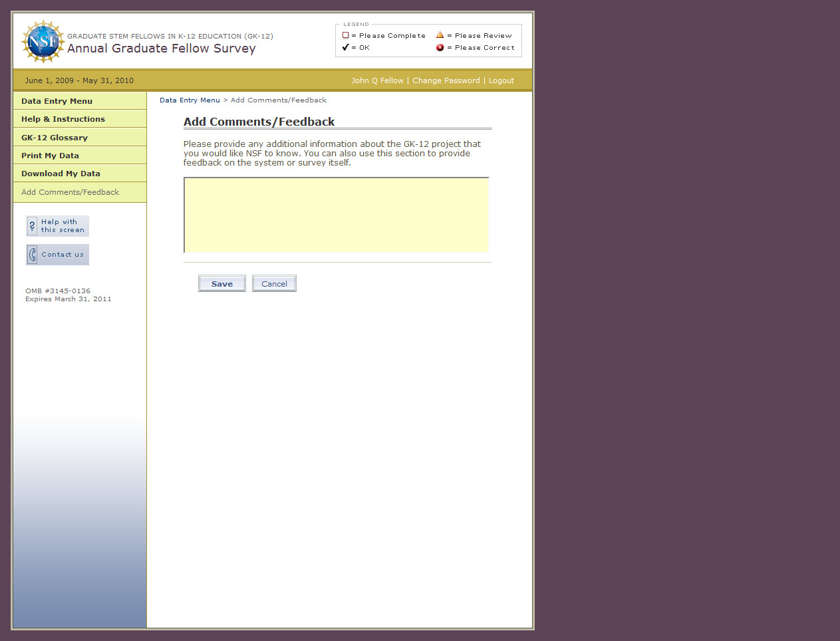Select Add Comments/Feedback in the sidebar
Image resolution: width=840 pixels, height=641 pixels.
click(x=70, y=192)
